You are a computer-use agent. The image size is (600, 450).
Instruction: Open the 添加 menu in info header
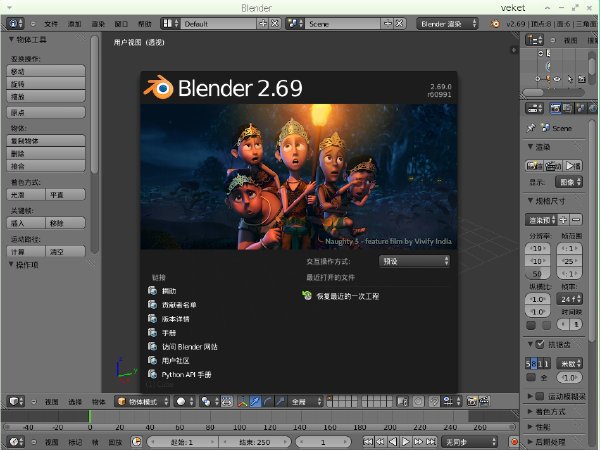click(74, 24)
